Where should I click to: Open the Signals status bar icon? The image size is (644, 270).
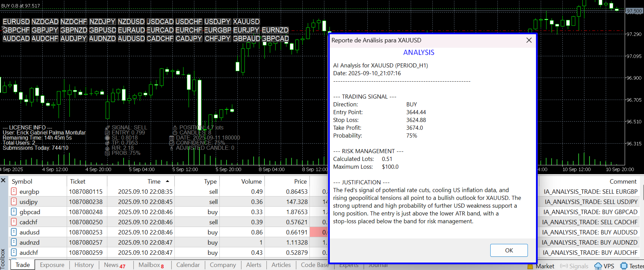[564, 266]
